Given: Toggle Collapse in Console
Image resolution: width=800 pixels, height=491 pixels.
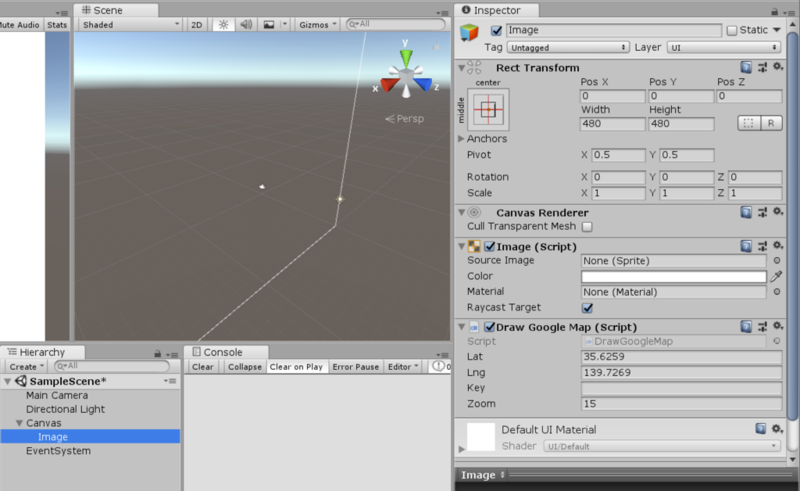Looking at the screenshot, I should click(x=244, y=366).
